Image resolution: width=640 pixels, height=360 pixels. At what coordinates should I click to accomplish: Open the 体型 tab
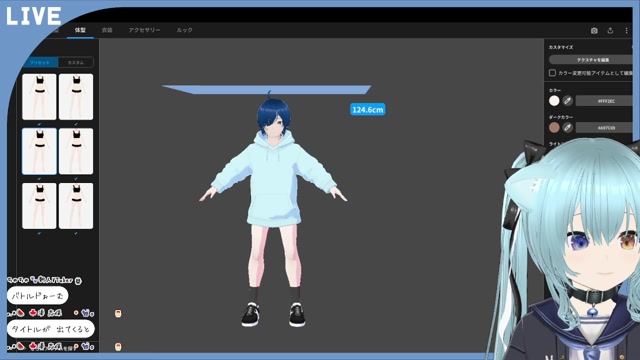tap(80, 30)
